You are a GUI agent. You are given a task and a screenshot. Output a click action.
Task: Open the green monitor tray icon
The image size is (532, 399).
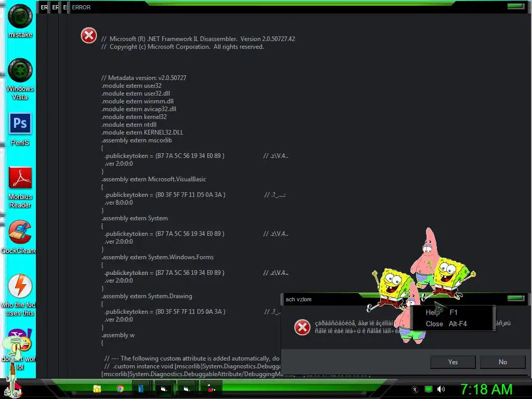tap(429, 390)
